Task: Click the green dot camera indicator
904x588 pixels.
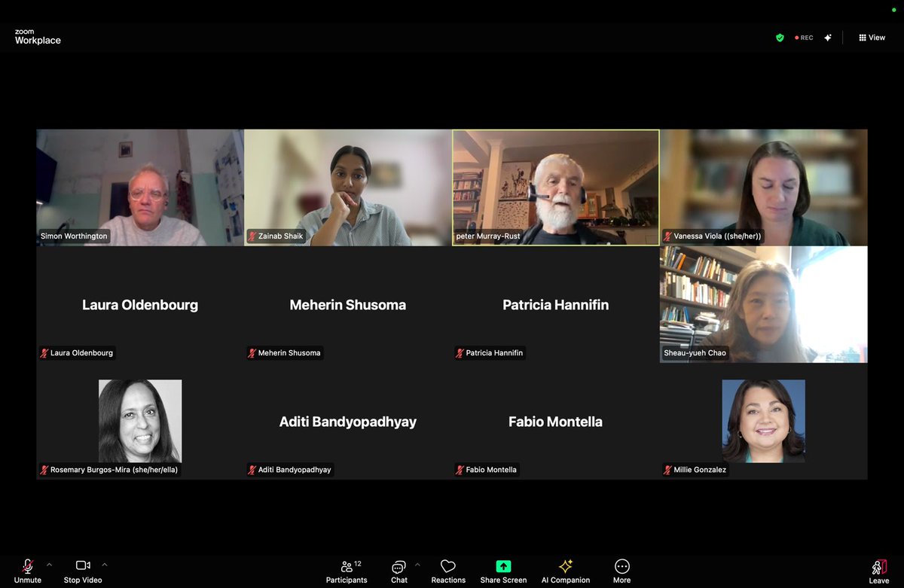Action: pos(893,10)
